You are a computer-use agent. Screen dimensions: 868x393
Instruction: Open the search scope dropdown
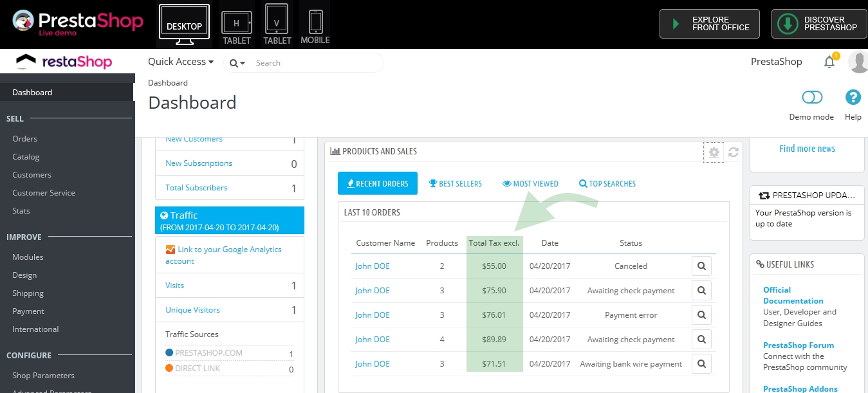point(237,63)
